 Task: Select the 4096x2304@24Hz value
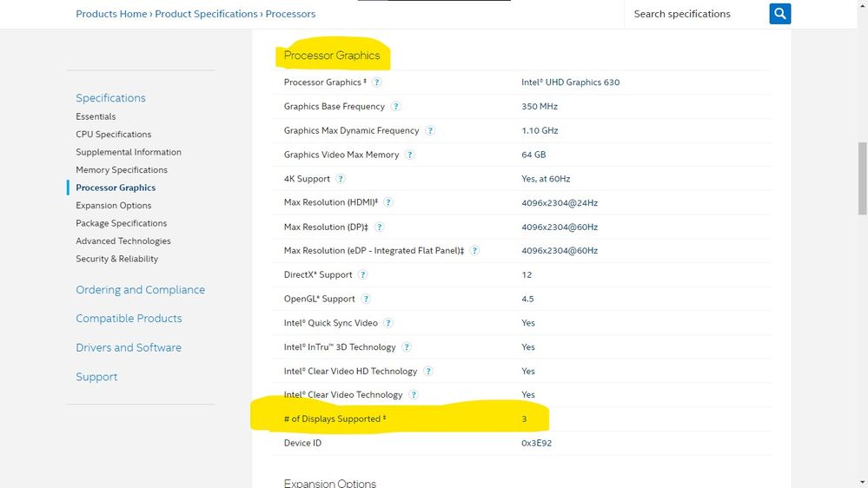coord(560,202)
